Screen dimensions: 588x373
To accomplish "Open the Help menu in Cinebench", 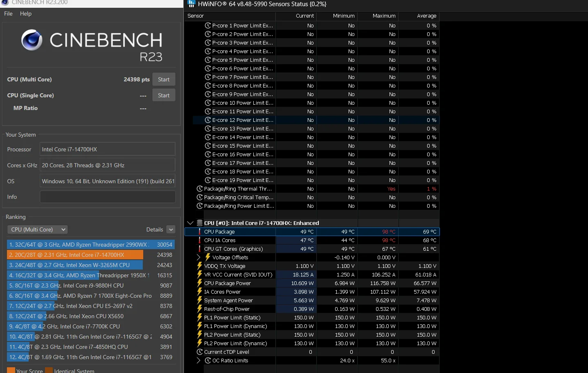I will 26,13.
